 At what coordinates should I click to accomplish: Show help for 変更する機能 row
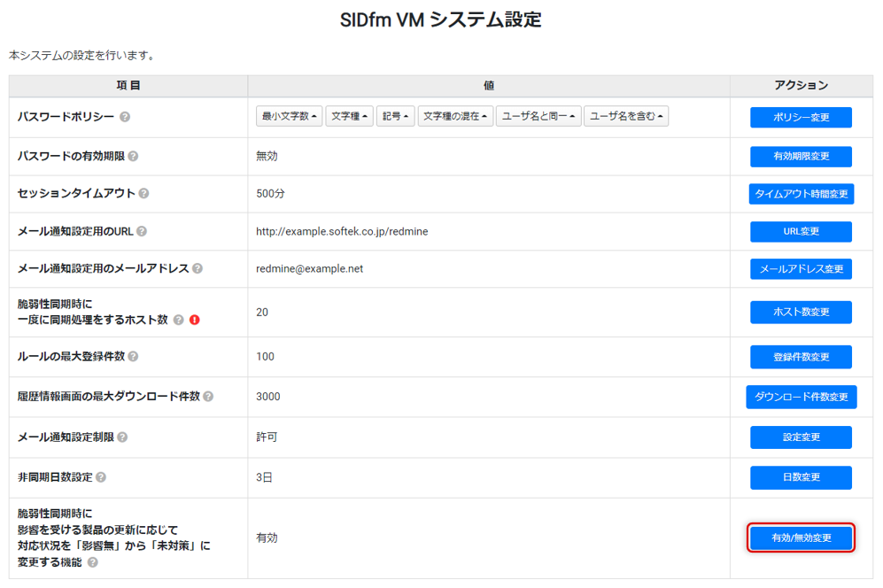93,562
